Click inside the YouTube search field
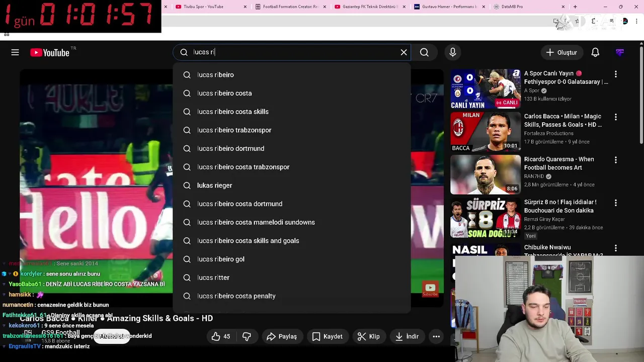Image resolution: width=644 pixels, height=362 pixels. pos(292,52)
